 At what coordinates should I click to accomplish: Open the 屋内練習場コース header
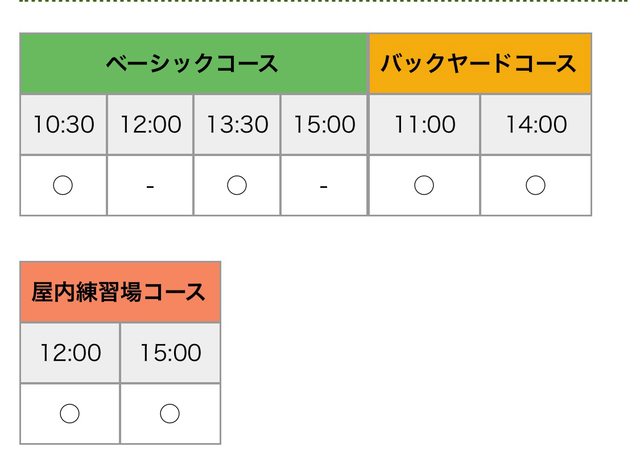point(120,292)
